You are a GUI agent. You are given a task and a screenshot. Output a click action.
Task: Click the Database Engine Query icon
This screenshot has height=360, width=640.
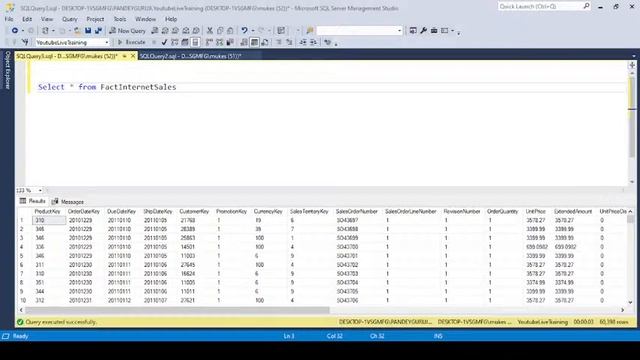tap(155, 31)
